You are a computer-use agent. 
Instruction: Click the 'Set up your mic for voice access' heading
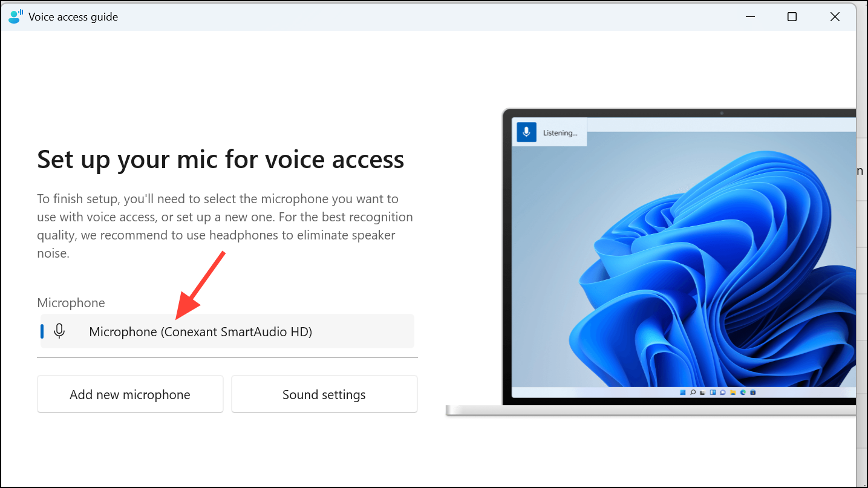point(221,160)
